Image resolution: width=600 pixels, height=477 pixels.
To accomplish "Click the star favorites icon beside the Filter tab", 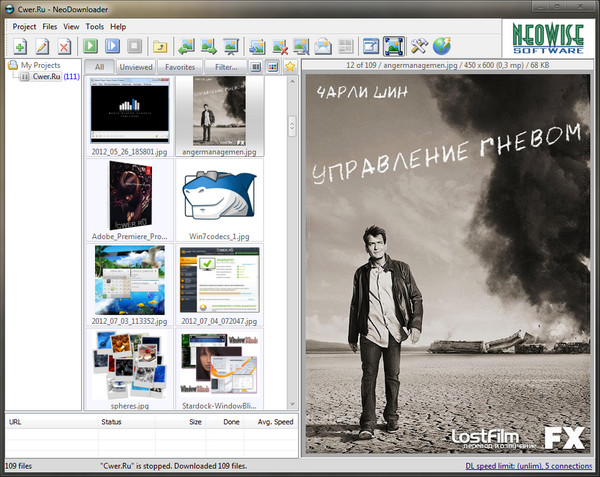I will point(290,67).
